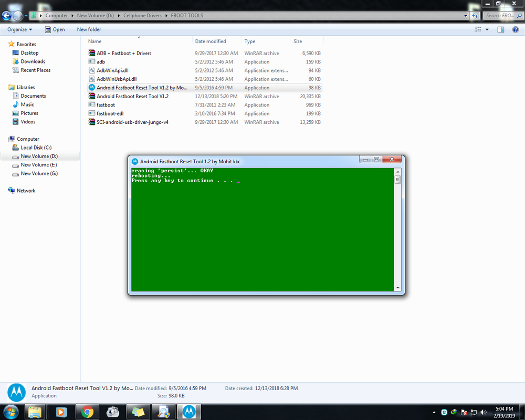
Task: Show hidden tray icons arrow
Action: point(434,412)
